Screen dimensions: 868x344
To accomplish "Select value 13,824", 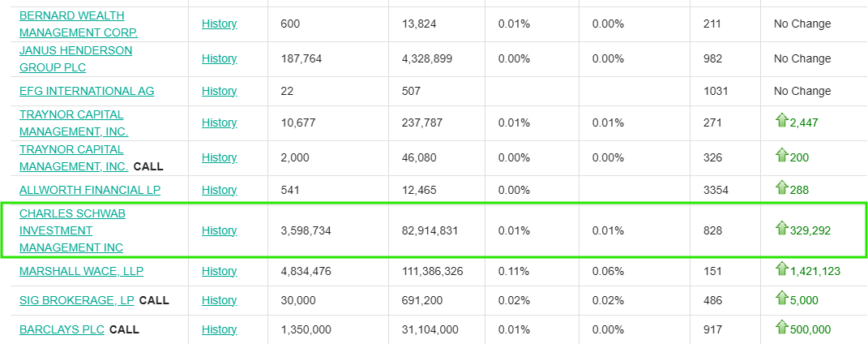I will [419, 24].
